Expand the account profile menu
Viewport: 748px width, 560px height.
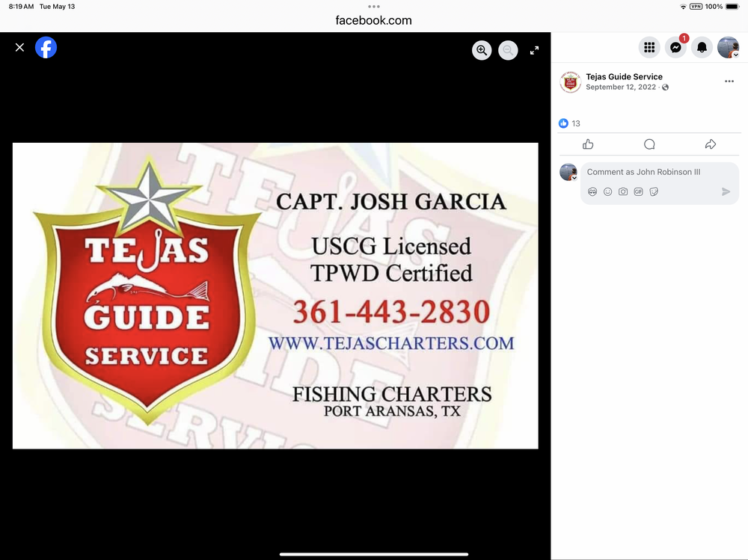728,48
